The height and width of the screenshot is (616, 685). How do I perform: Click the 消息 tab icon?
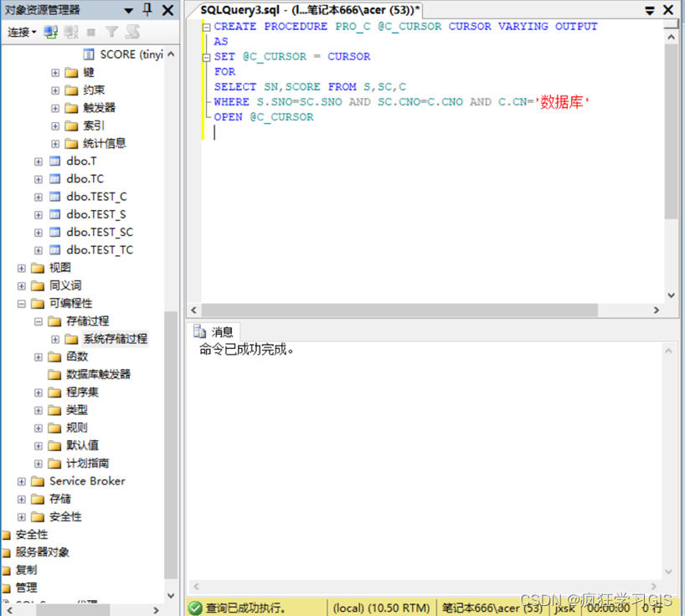[x=199, y=331]
